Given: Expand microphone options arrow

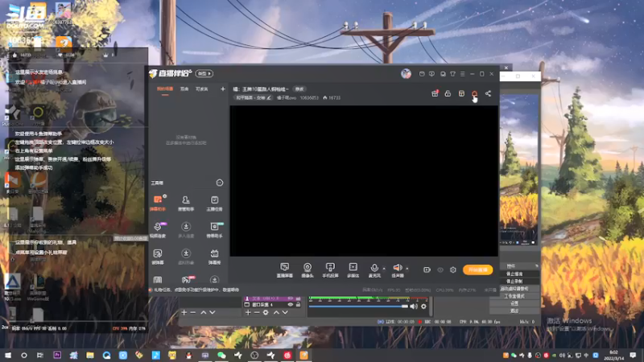Looking at the screenshot, I should click(384, 269).
